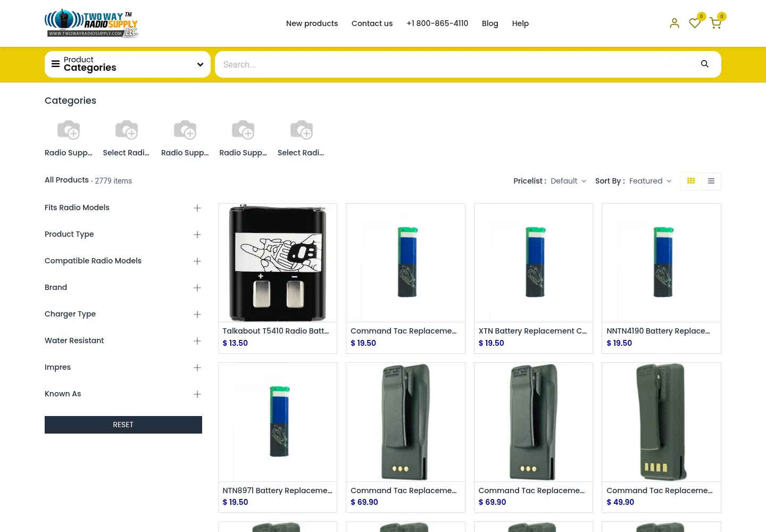Expand the Known As filter
This screenshot has height=532, width=766.
(x=123, y=394)
